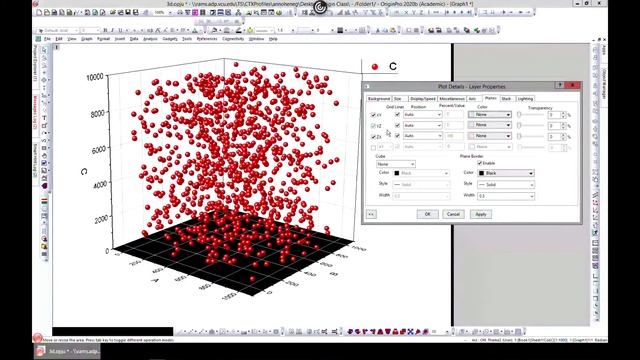Click the Plot Details help question icon
This screenshot has height=360, width=640.
coord(560,85)
